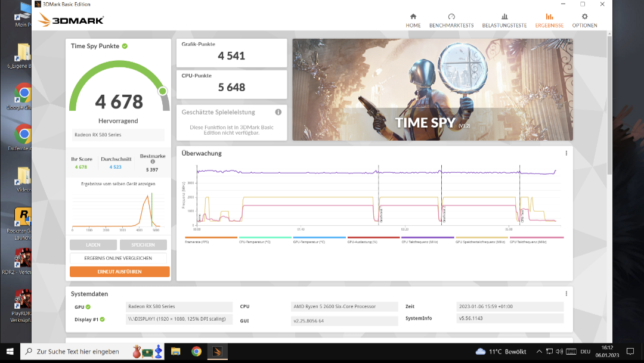Click the LADEN button
The width and height of the screenshot is (644, 363).
[93, 245]
